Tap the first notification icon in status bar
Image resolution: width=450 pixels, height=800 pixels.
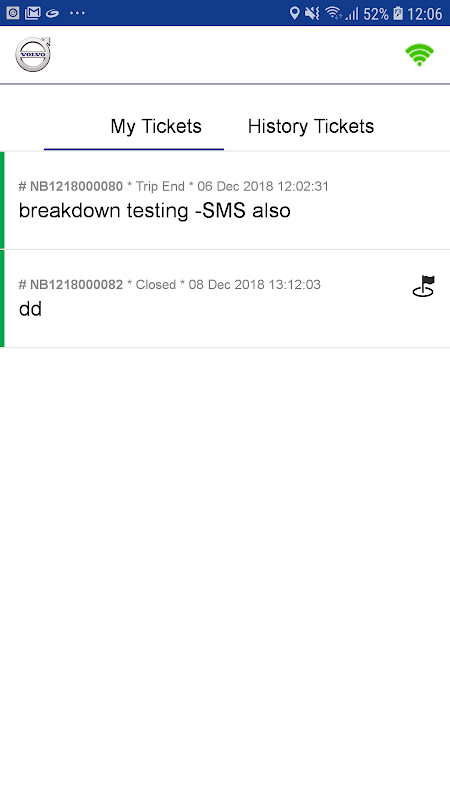tap(13, 13)
